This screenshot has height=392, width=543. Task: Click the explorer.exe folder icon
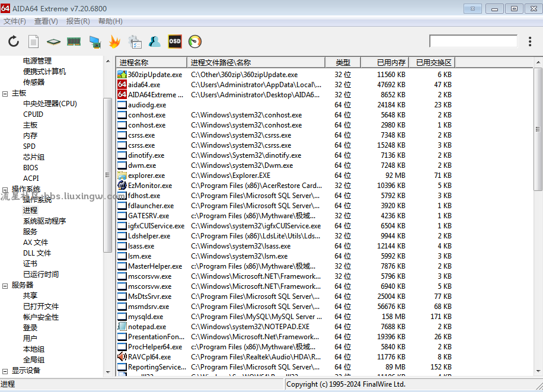(x=122, y=176)
